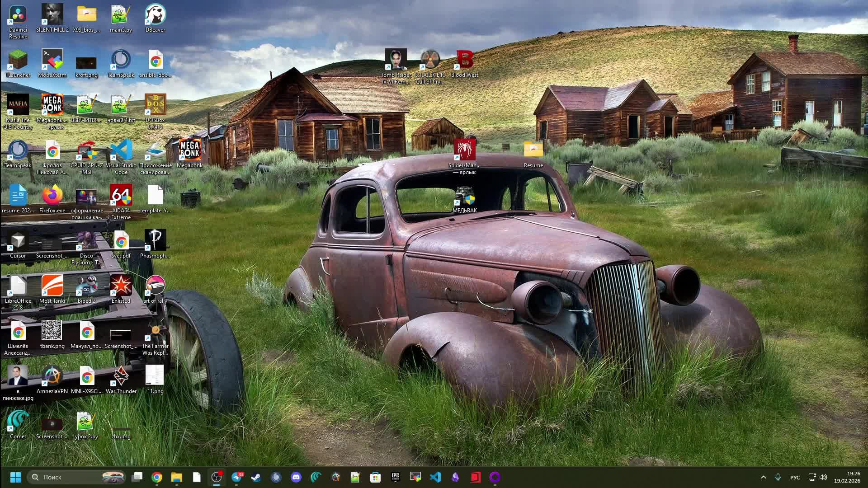Screen dimensions: 868x488
Task: Open the Epic Games Launcher taskbar icon
Action: (x=396, y=477)
